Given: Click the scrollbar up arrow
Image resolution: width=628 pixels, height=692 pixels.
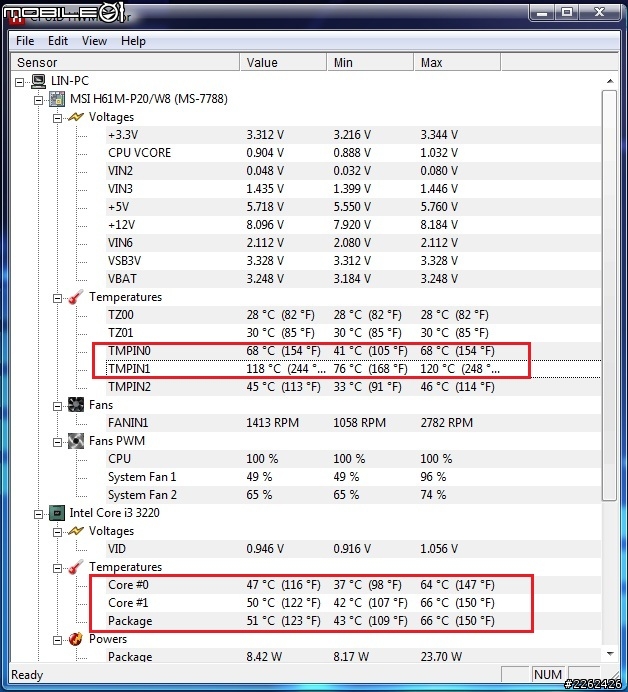Looking at the screenshot, I should coord(610,81).
